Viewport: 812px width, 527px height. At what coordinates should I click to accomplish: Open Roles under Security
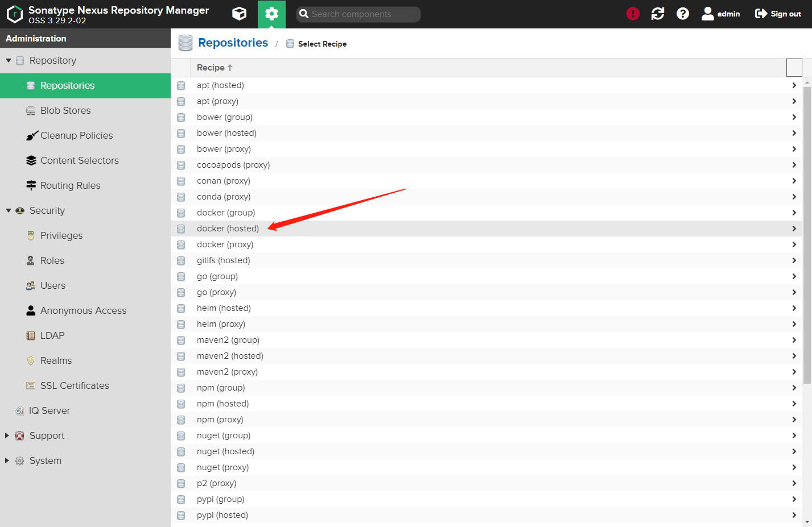pyautogui.click(x=85, y=260)
